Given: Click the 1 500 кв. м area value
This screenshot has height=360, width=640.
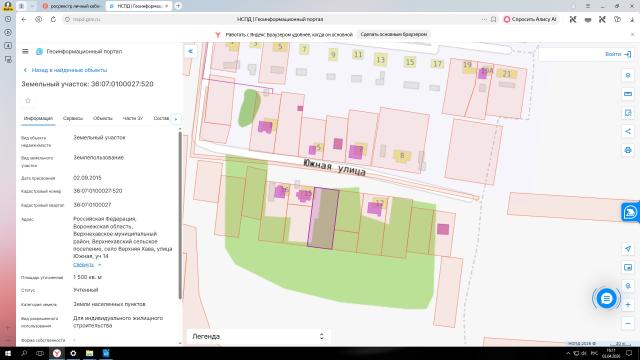Looking at the screenshot, I should click(87, 277).
